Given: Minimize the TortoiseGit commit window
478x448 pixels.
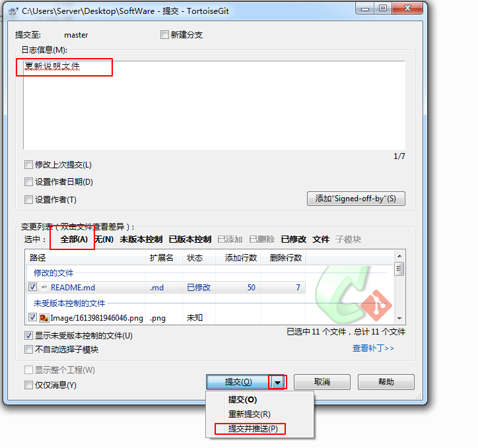Looking at the screenshot, I should (365, 8).
